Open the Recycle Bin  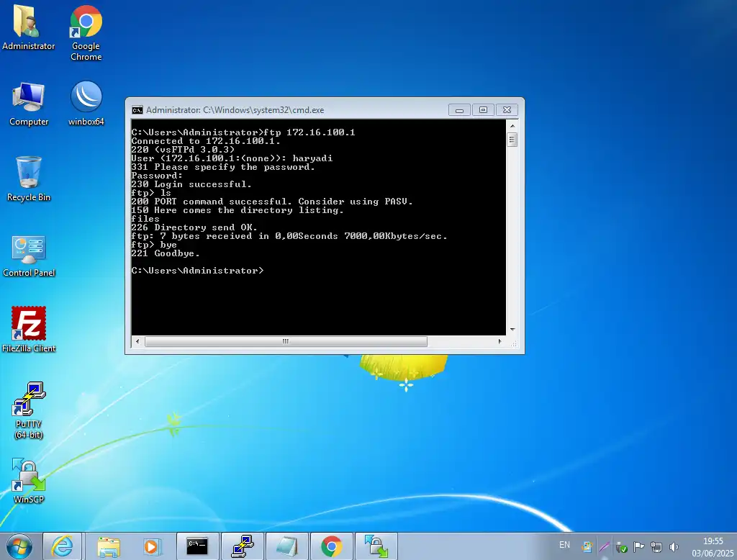click(29, 173)
